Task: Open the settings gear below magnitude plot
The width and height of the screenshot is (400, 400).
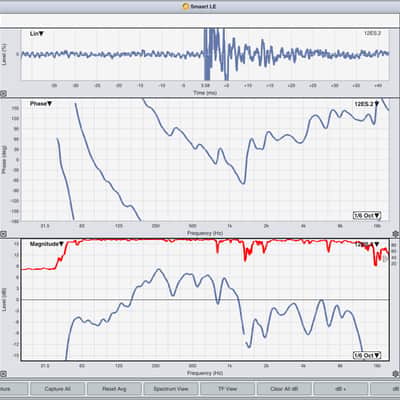Action: [396, 374]
